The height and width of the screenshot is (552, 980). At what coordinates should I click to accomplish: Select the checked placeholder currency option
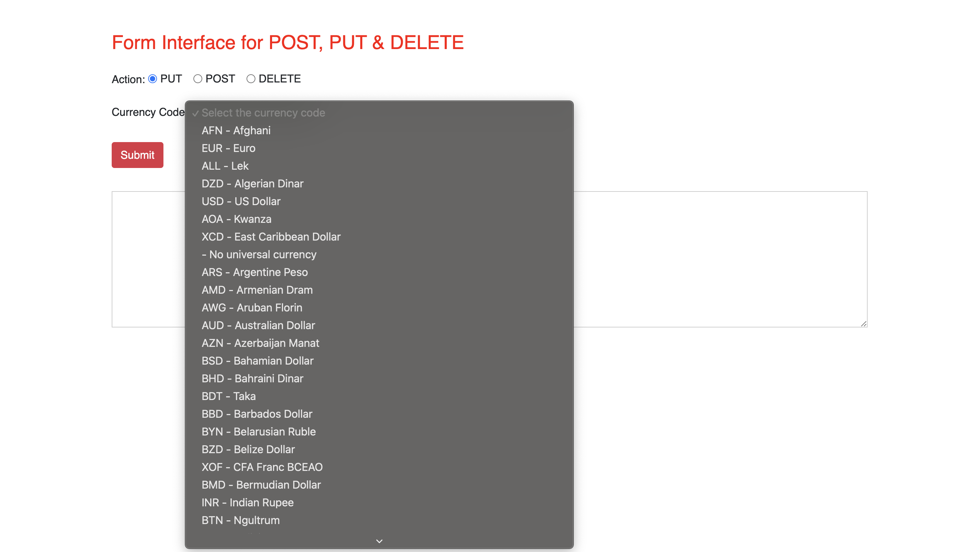coord(379,113)
